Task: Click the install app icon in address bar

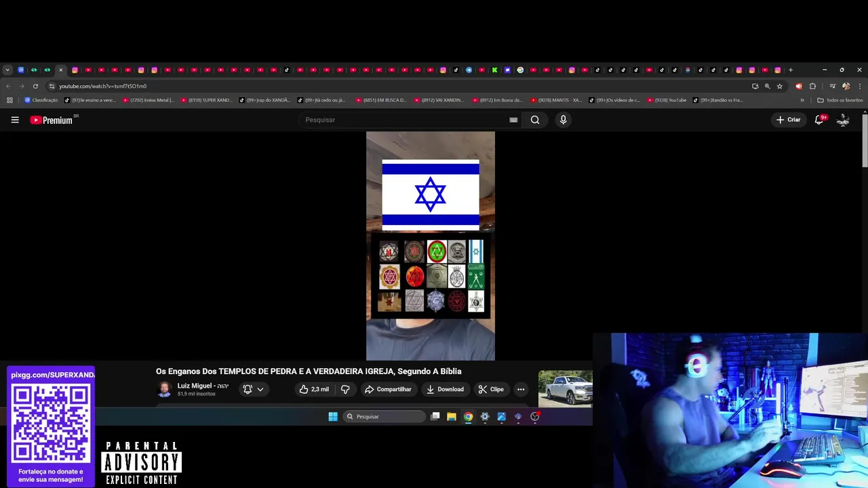Action: coord(755,86)
